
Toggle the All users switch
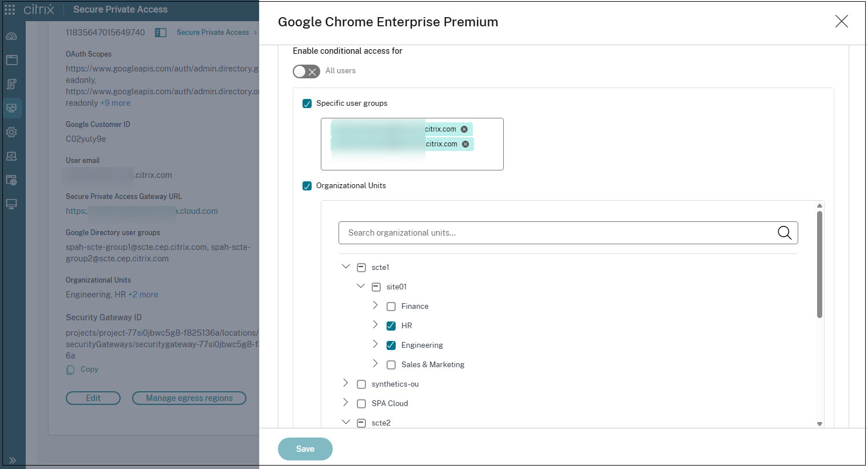[x=306, y=71]
